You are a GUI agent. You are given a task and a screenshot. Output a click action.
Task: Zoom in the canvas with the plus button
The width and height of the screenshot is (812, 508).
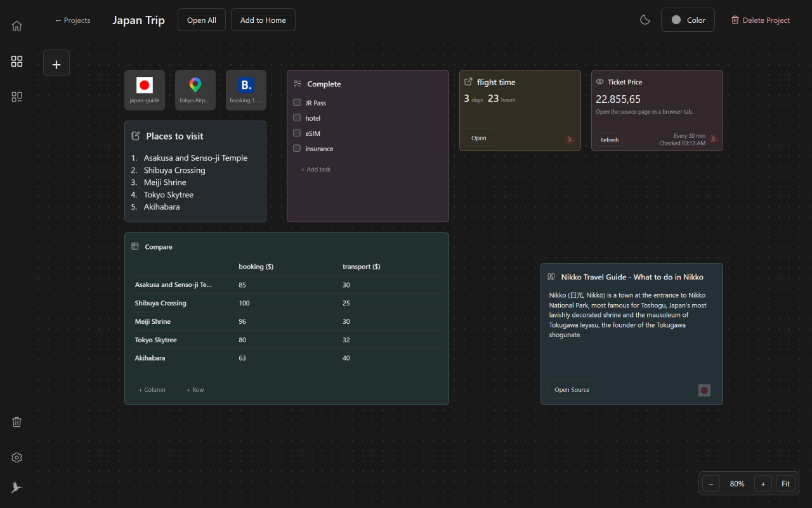[x=763, y=484]
